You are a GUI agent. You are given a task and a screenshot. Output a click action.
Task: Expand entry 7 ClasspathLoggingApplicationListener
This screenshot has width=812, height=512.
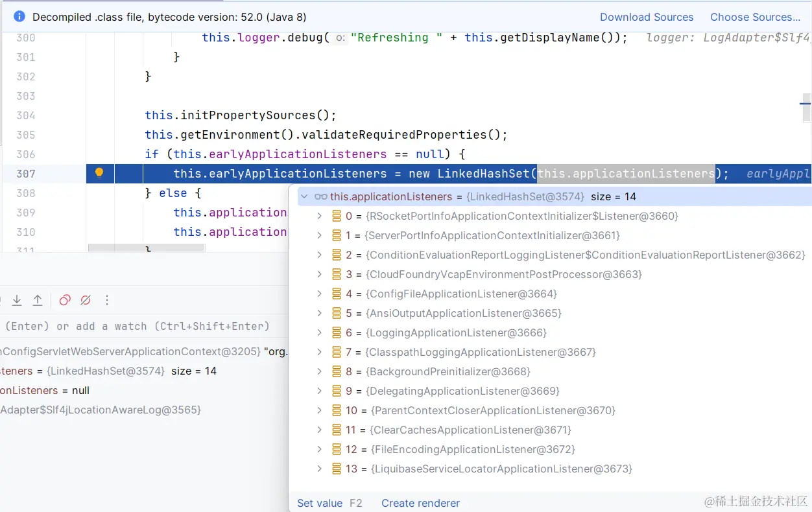[319, 352]
